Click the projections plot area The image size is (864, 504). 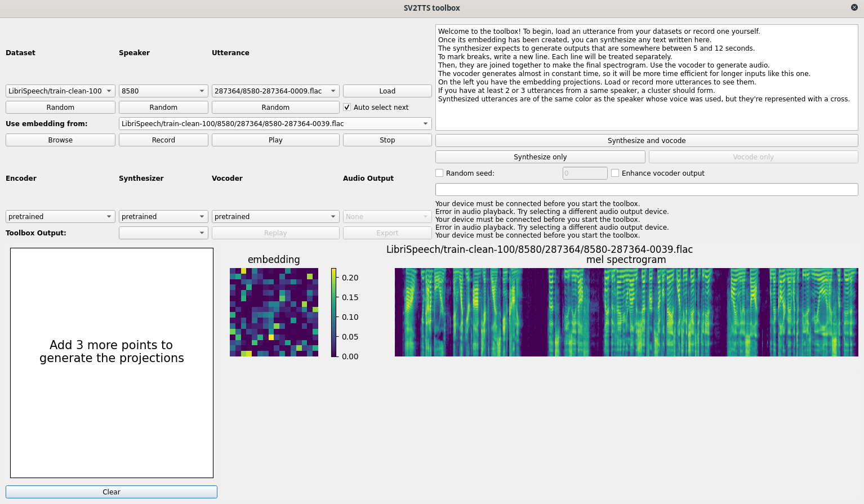click(x=112, y=363)
